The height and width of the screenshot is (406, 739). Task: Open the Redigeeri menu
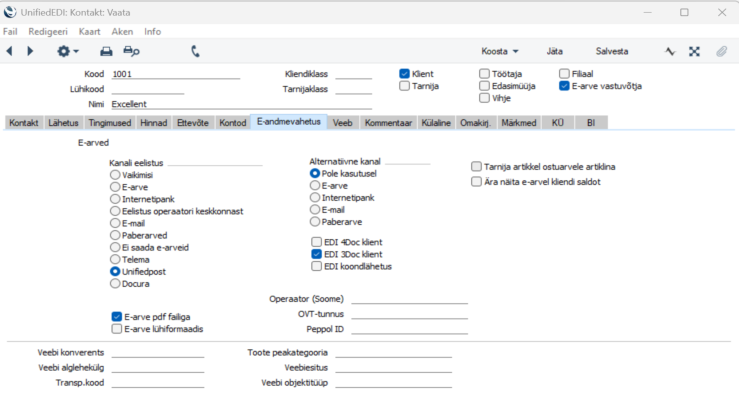(48, 32)
